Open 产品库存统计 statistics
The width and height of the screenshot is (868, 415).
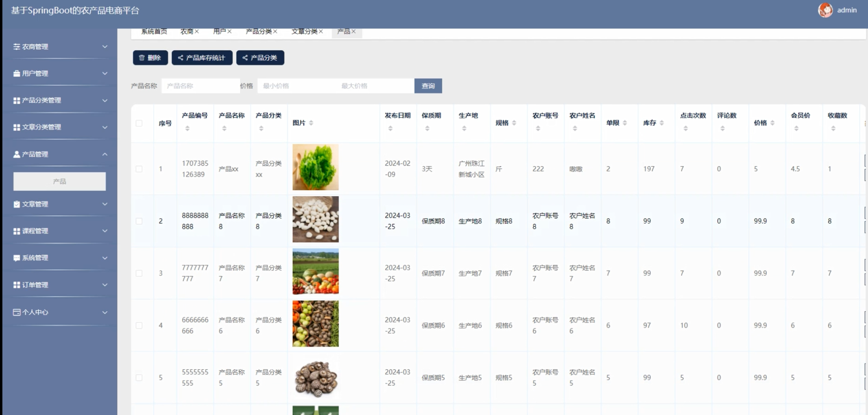(202, 58)
